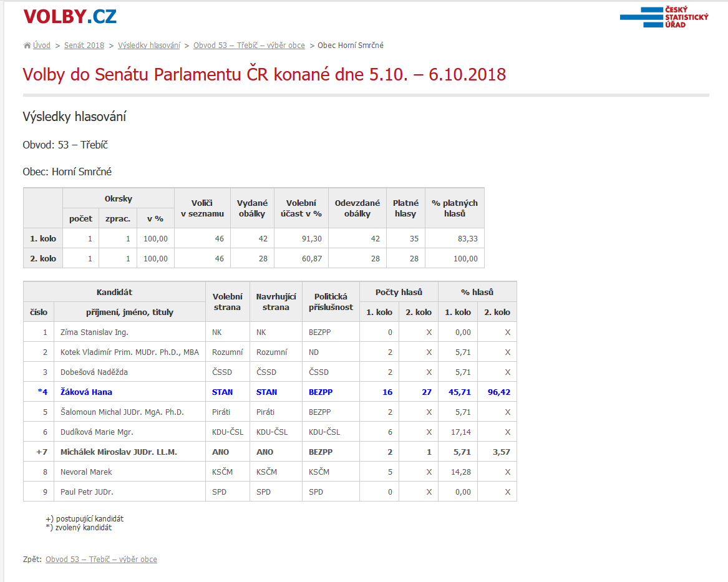This screenshot has height=582, width=728.
Task: Click the Volební účast v % header
Action: (301, 208)
